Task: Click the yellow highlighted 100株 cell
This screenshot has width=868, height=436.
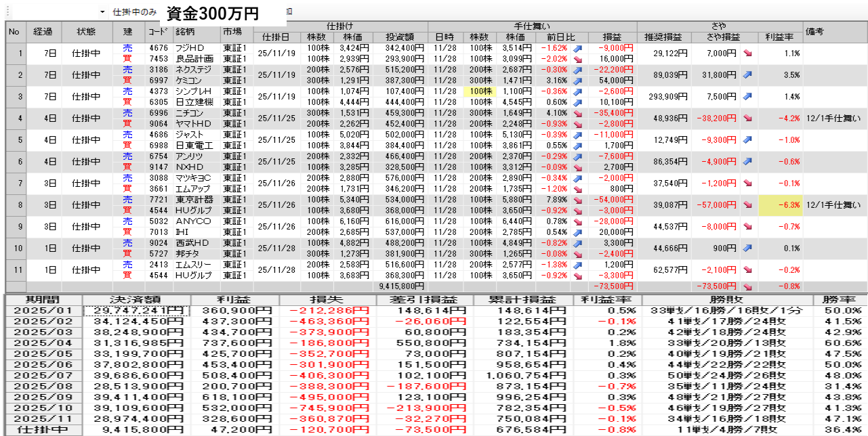Action: 480,91
